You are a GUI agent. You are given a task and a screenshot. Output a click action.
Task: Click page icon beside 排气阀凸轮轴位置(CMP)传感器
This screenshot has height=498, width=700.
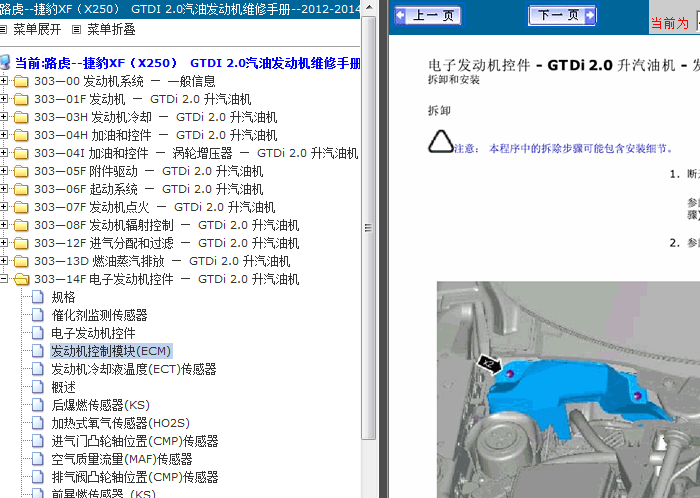pyautogui.click(x=38, y=477)
